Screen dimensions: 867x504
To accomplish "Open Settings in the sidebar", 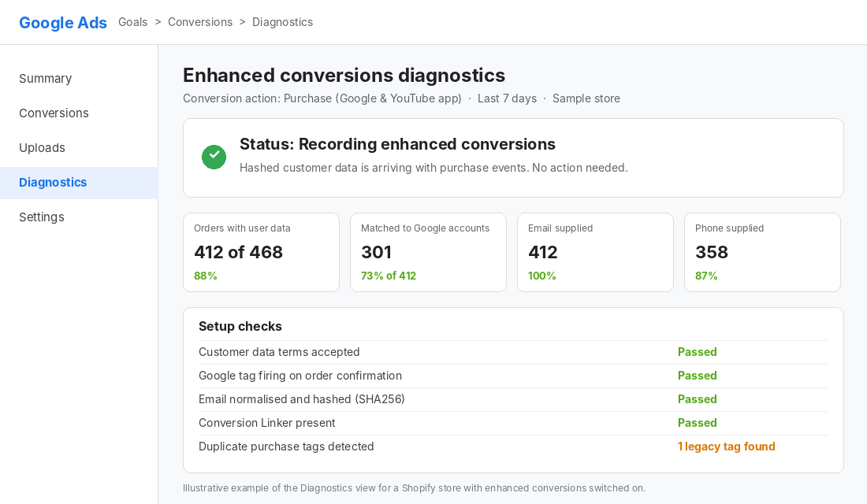I will pos(79,217).
